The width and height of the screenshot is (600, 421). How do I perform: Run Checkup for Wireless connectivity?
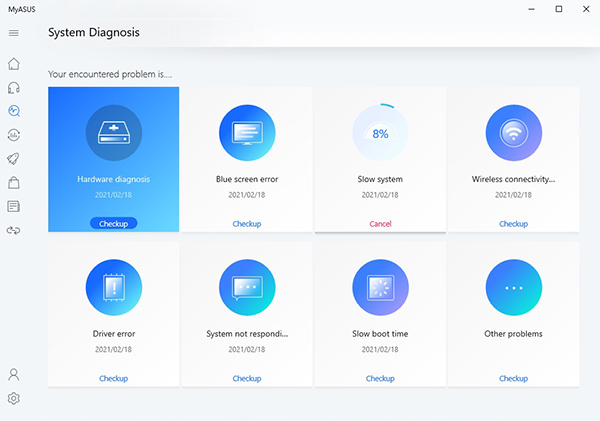pos(514,224)
